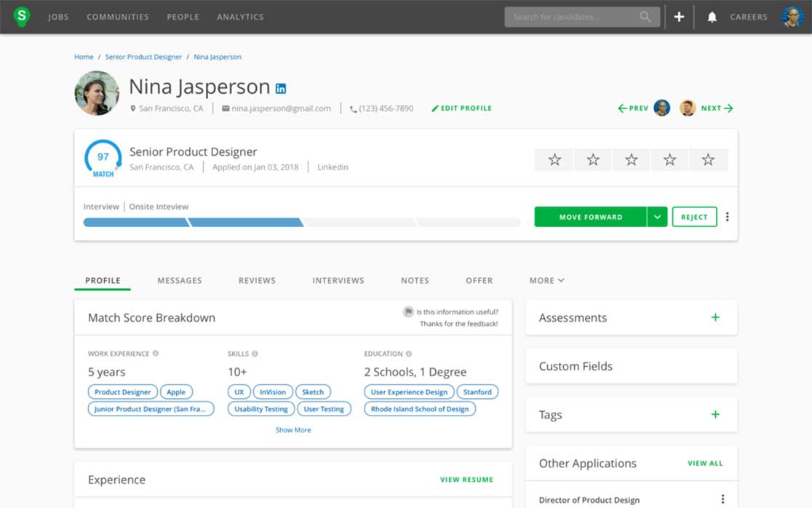Open Nina Jasperson's LinkedIn profile icon

tap(281, 89)
